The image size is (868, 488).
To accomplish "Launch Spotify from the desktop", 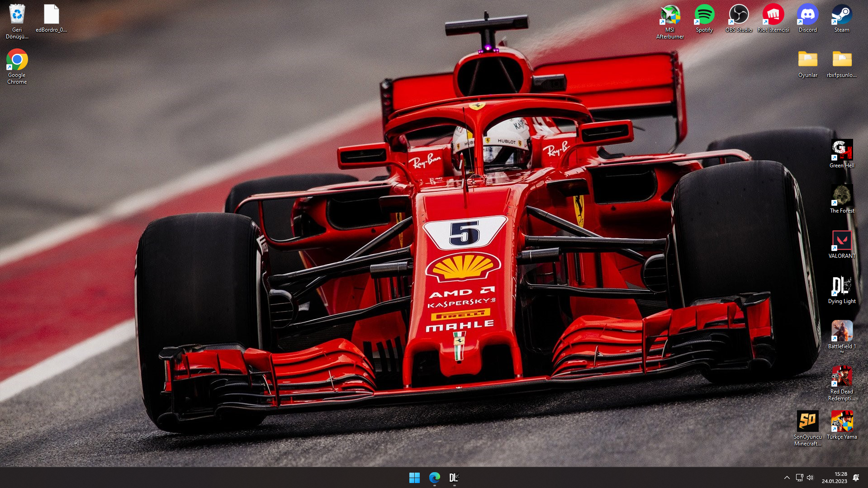I will point(704,18).
